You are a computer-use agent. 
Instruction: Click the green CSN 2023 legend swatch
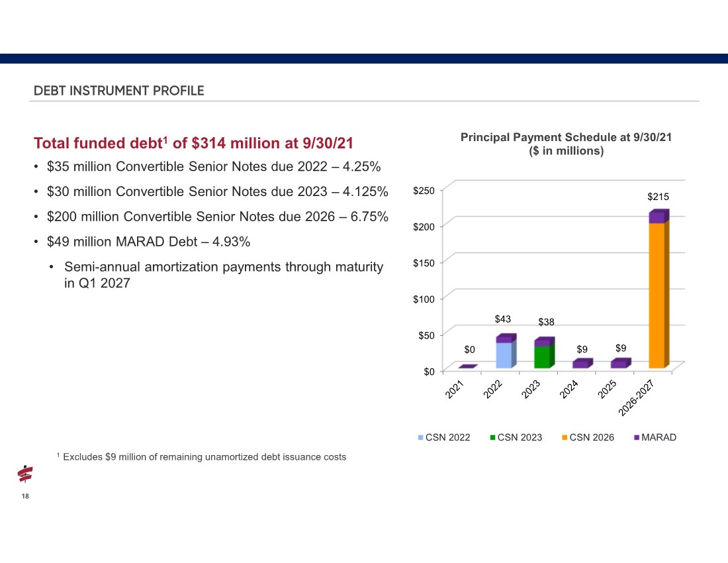pyautogui.click(x=492, y=438)
